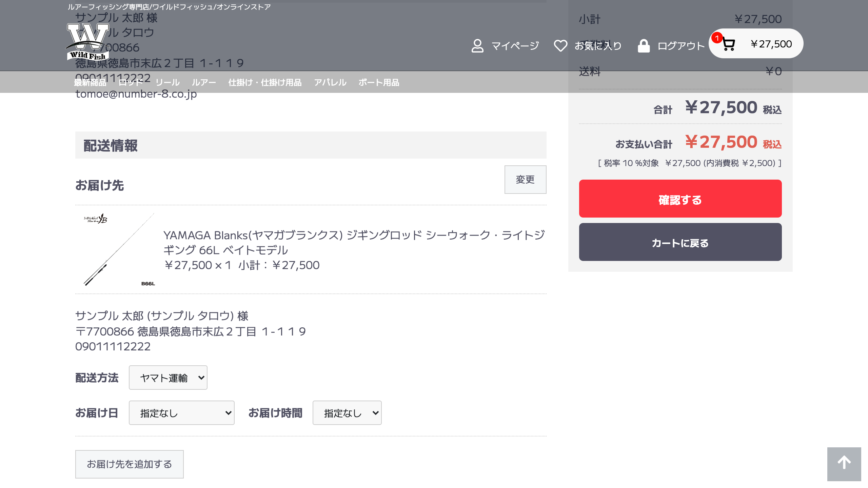Open 仕掛け・仕掛け用品 menu item

point(265,82)
